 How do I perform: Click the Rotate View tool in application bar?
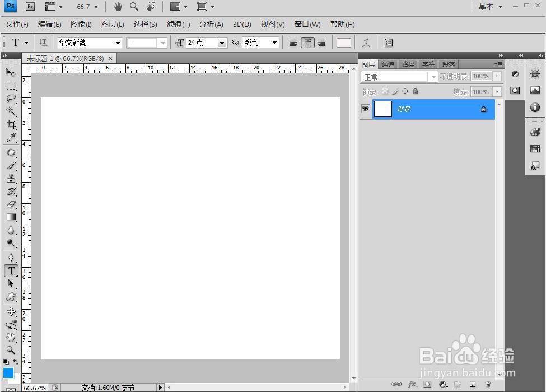(151, 6)
